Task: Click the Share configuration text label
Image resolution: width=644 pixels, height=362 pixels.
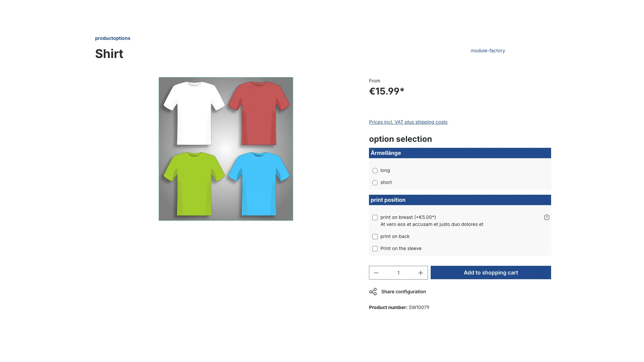Action: tap(403, 292)
